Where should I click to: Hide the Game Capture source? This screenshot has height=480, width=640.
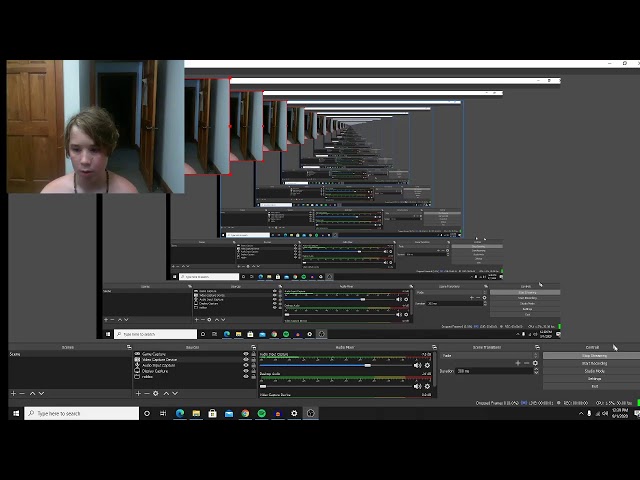pyautogui.click(x=246, y=354)
